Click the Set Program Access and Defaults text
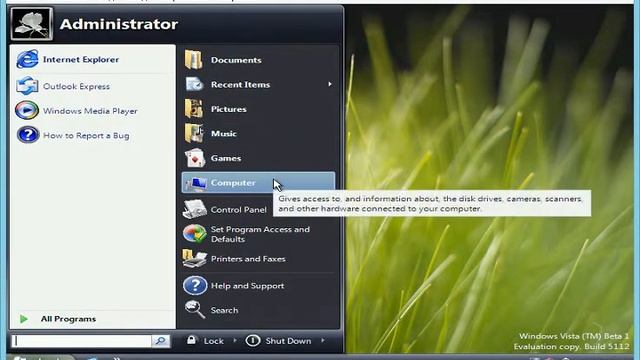The width and height of the screenshot is (640, 360). tap(260, 234)
